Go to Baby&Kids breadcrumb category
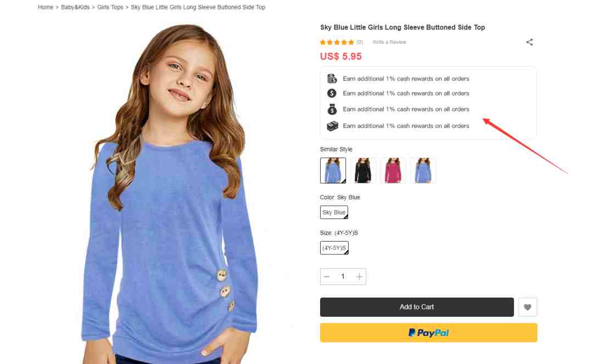The height and width of the screenshot is (364, 593). tap(75, 7)
